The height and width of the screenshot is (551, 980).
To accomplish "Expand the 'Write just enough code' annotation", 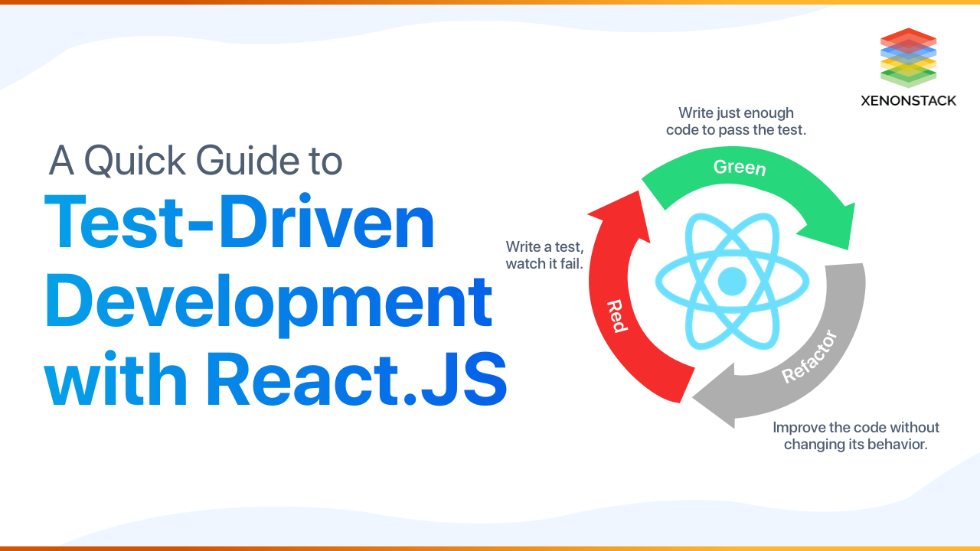I will pyautogui.click(x=737, y=121).
